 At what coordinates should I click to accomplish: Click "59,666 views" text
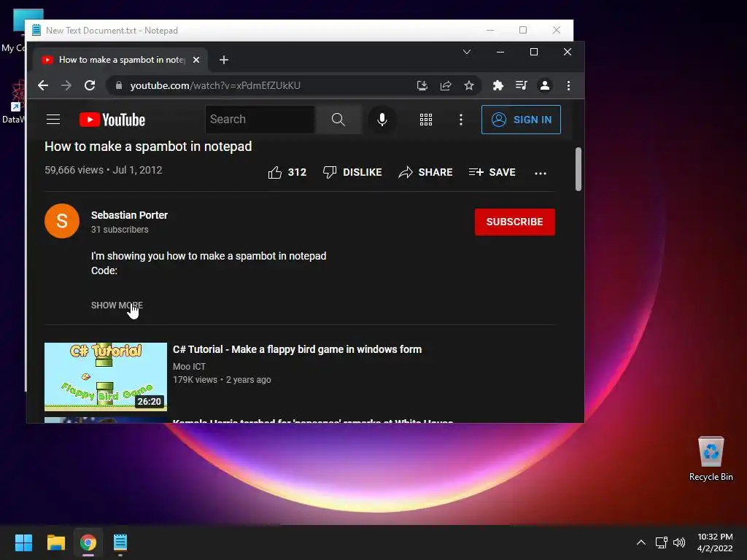tap(74, 170)
